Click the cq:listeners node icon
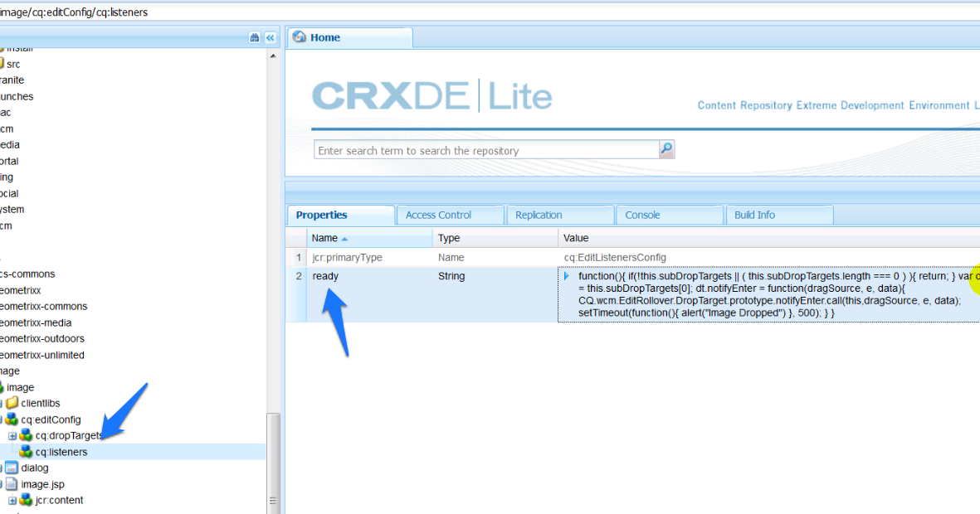Screen dimensions: 980x514 (26, 452)
